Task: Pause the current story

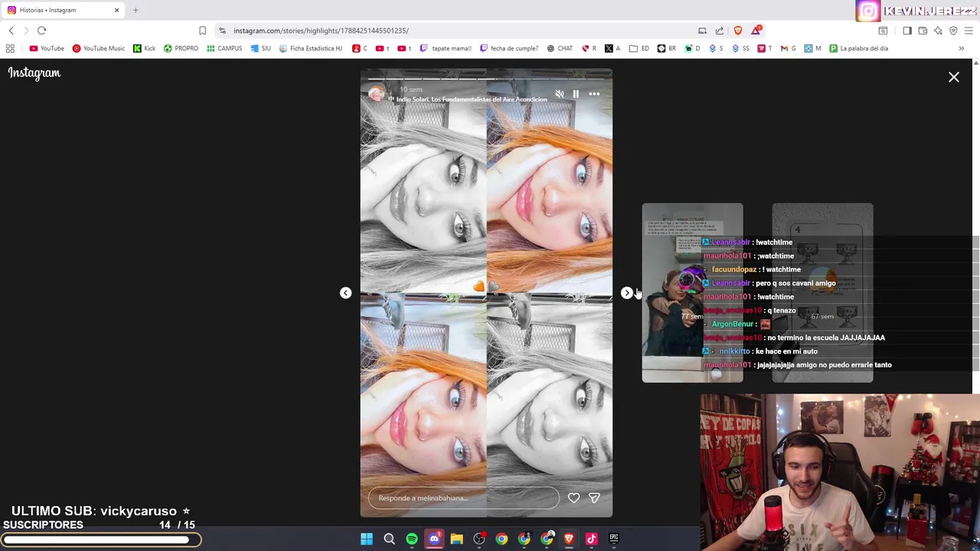Action: pyautogui.click(x=576, y=94)
